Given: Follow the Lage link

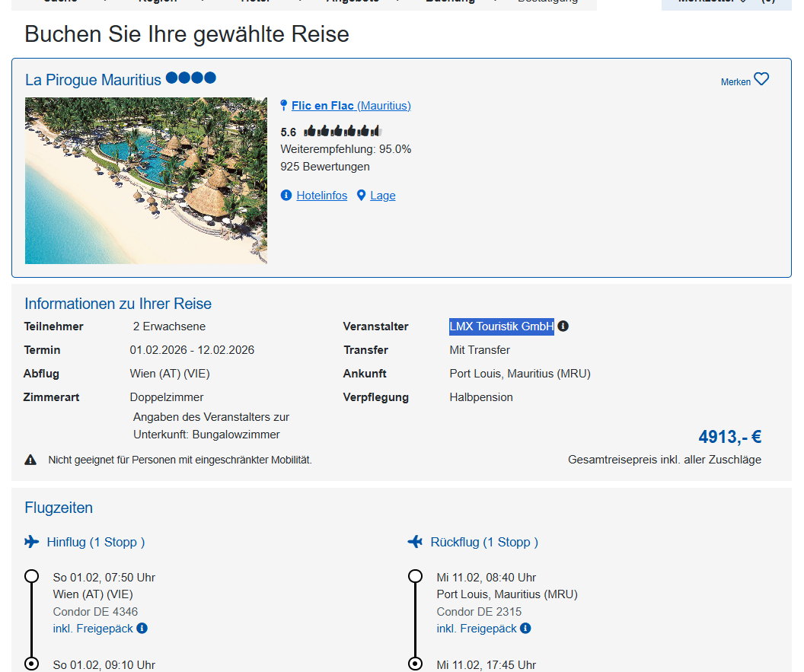Looking at the screenshot, I should tap(382, 196).
